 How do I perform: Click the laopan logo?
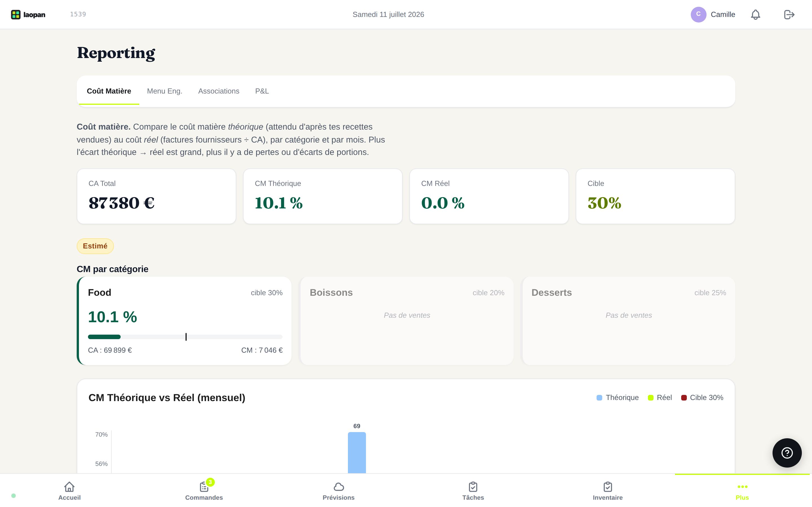click(28, 14)
